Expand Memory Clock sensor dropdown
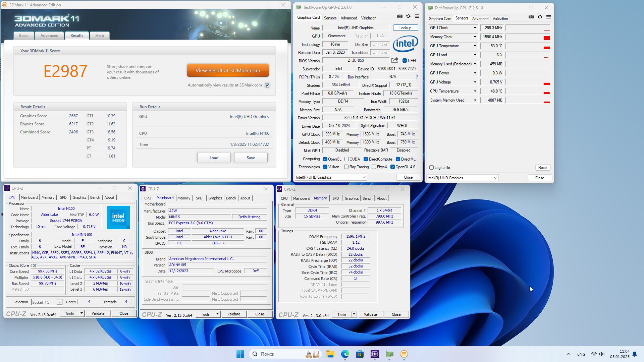 tap(475, 37)
